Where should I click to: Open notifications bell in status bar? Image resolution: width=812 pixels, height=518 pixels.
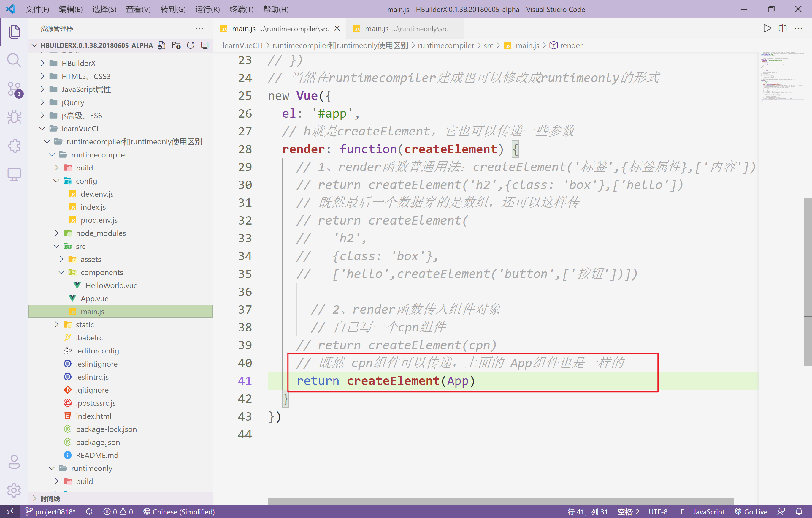799,511
